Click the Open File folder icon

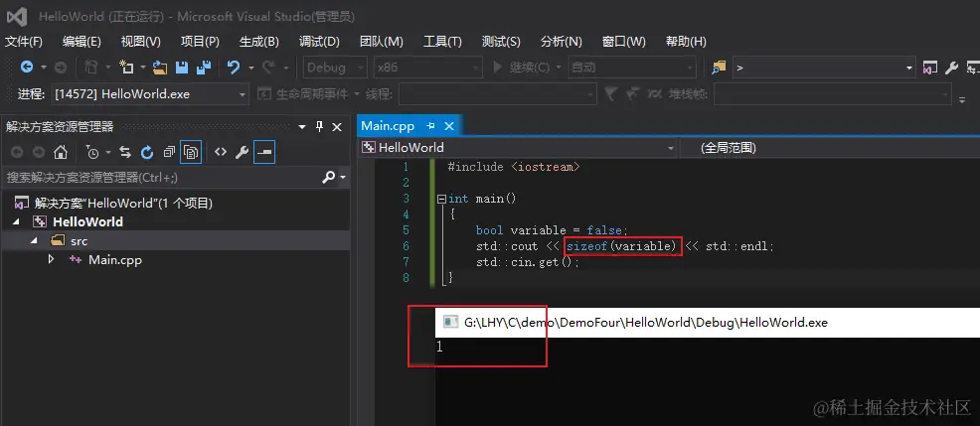pyautogui.click(x=160, y=68)
